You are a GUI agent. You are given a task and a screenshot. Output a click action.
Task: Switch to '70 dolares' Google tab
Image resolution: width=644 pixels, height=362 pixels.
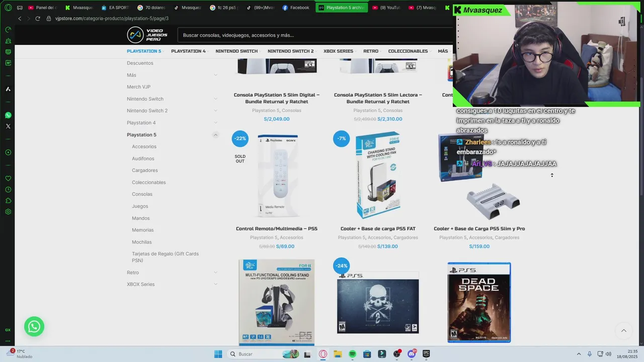[151, 8]
